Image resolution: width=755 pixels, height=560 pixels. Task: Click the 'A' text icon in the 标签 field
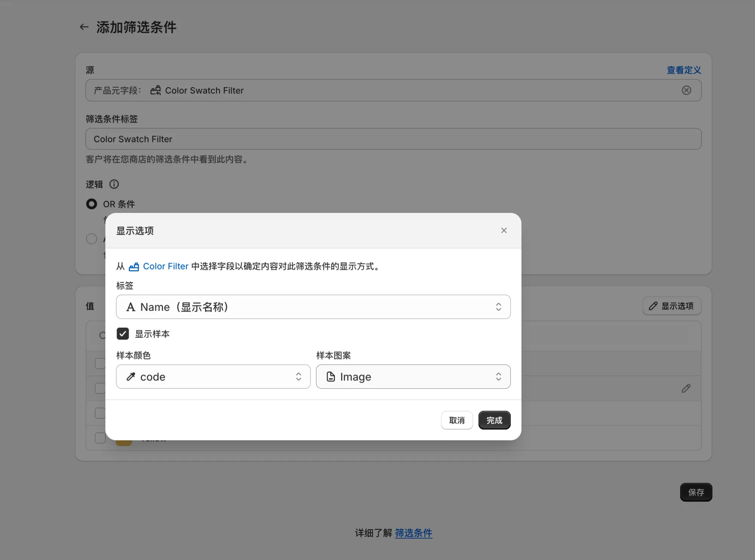[131, 307]
